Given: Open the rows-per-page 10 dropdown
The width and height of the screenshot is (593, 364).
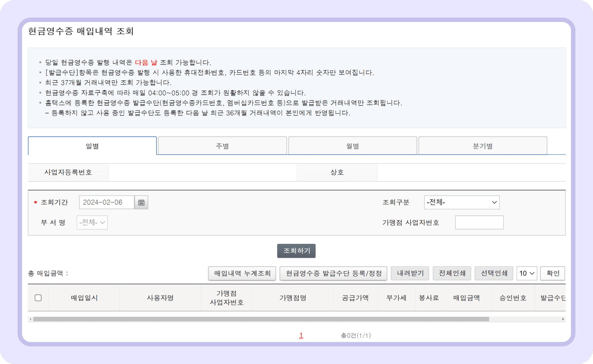Looking at the screenshot, I should point(527,273).
